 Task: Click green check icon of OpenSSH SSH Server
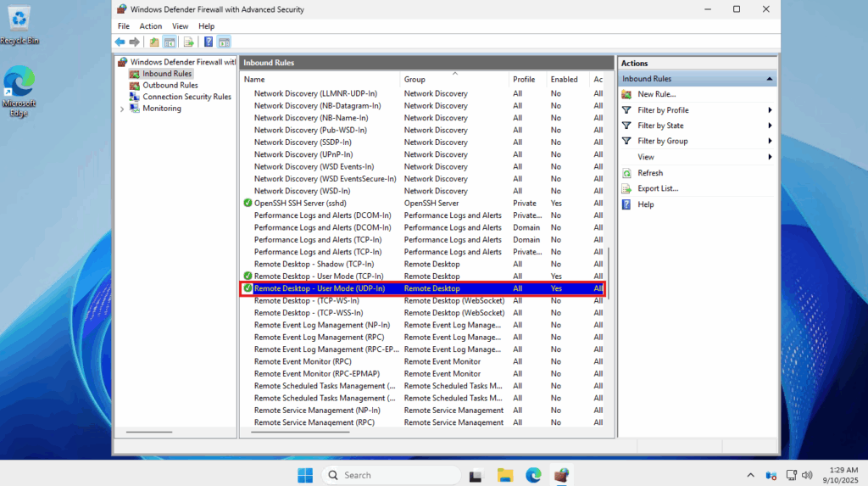pos(248,204)
